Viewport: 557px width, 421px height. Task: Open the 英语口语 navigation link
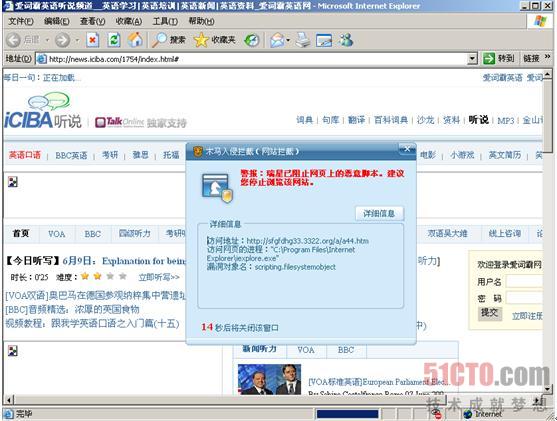(x=25, y=155)
